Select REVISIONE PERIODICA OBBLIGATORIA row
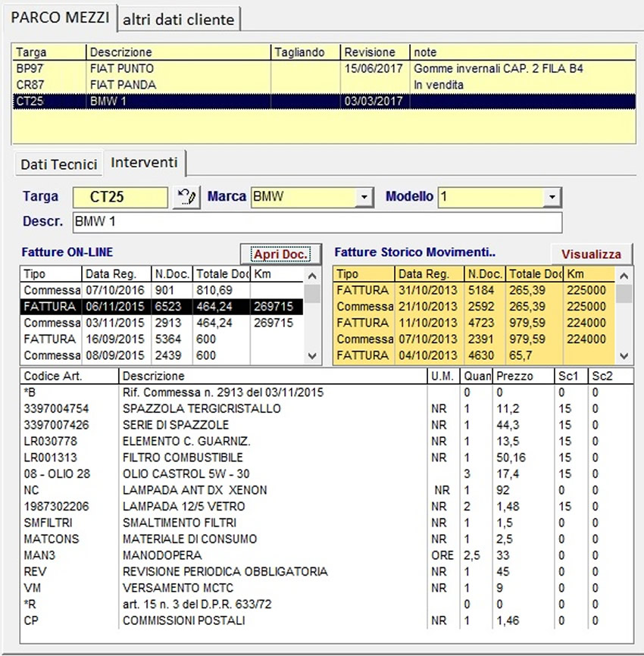 (327, 572)
